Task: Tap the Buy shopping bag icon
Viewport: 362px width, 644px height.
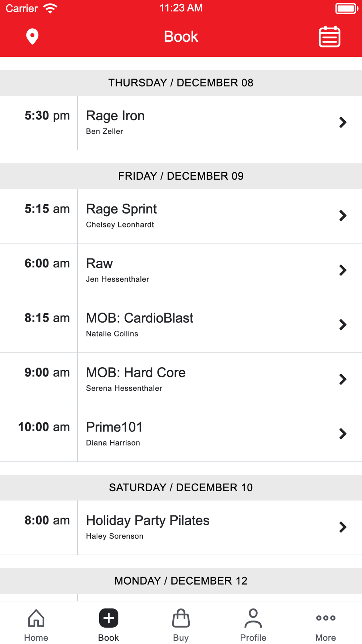Action: click(181, 618)
